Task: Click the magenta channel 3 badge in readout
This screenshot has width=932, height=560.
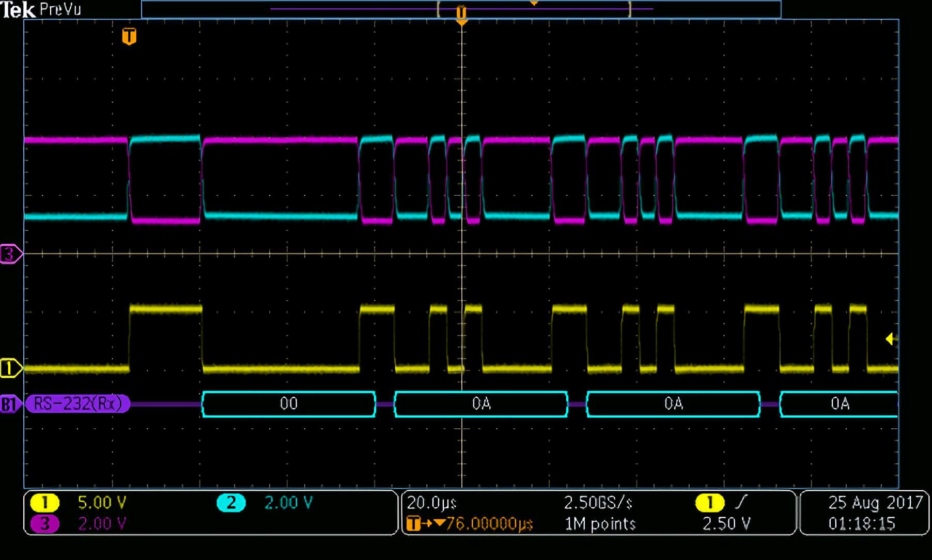Action: tap(44, 524)
